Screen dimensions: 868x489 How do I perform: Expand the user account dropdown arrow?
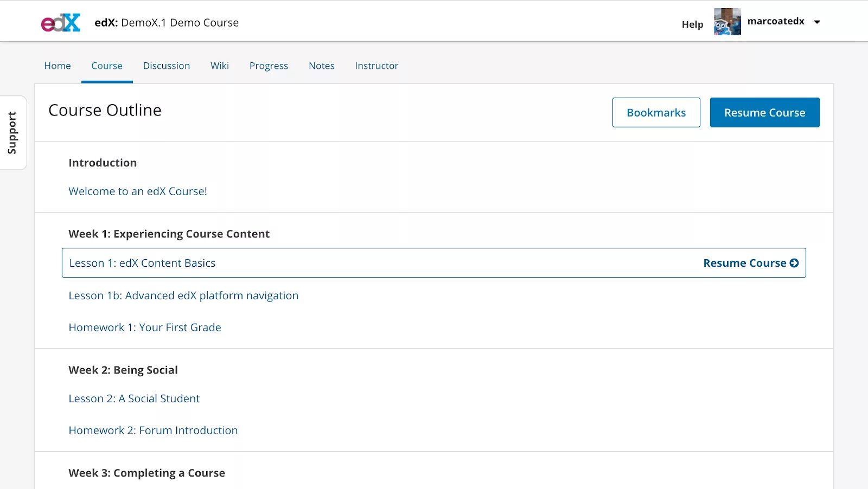(x=817, y=22)
